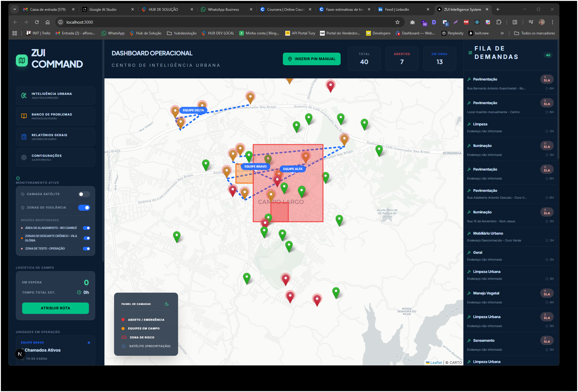Click Zona de Risco legend red rectangle
Image resolution: width=578 pixels, height=392 pixels.
[x=124, y=338]
